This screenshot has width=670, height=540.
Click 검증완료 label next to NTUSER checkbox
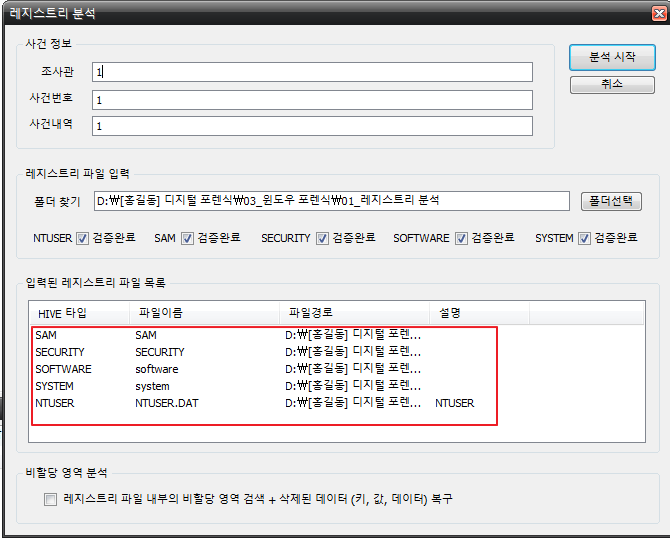point(114,238)
